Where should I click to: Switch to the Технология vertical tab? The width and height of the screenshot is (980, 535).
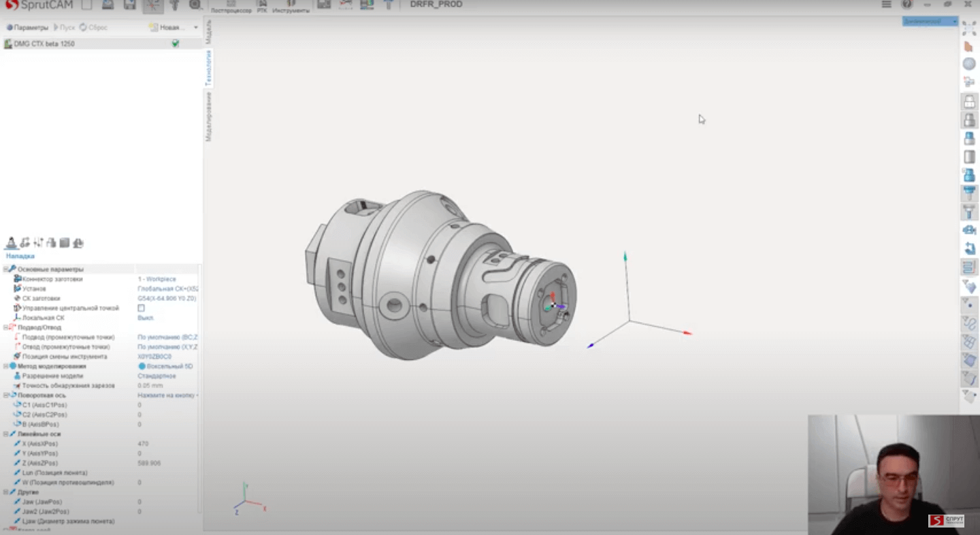click(209, 67)
